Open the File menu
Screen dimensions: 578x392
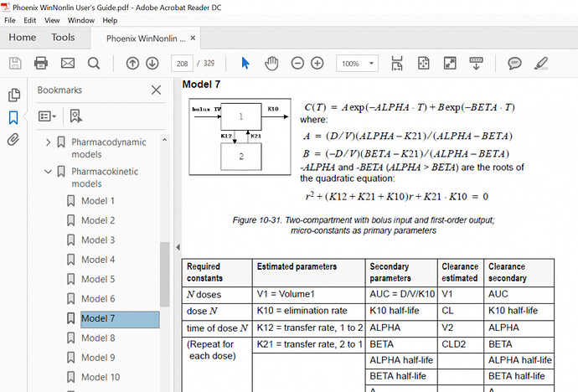click(x=10, y=20)
